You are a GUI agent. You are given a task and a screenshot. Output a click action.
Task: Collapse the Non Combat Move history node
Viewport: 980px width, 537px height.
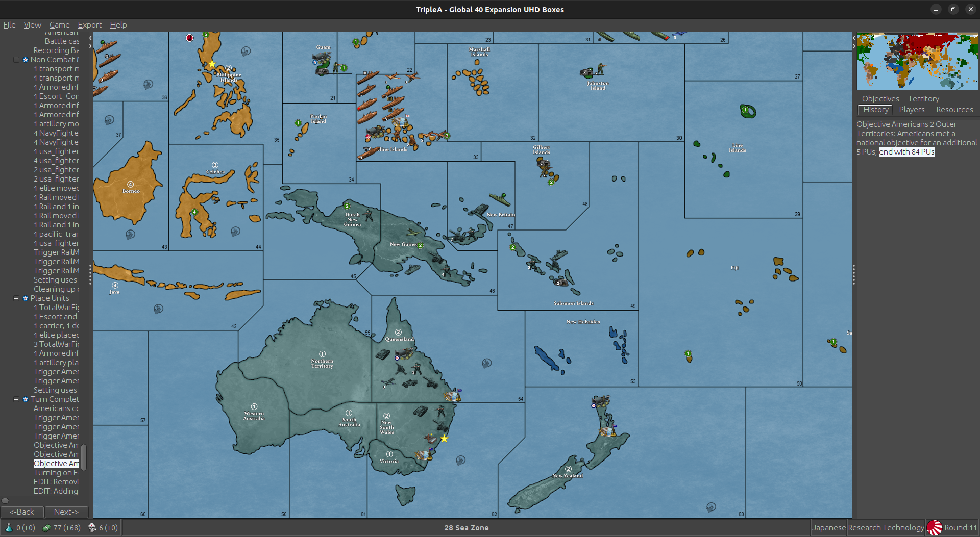tap(16, 60)
